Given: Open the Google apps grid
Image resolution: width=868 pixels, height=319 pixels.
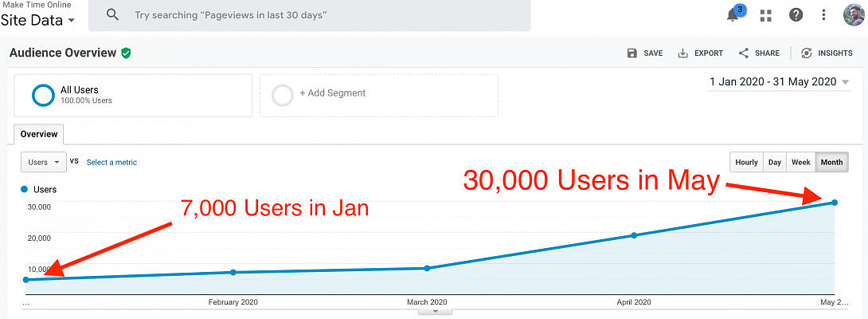Looking at the screenshot, I should 766,15.
